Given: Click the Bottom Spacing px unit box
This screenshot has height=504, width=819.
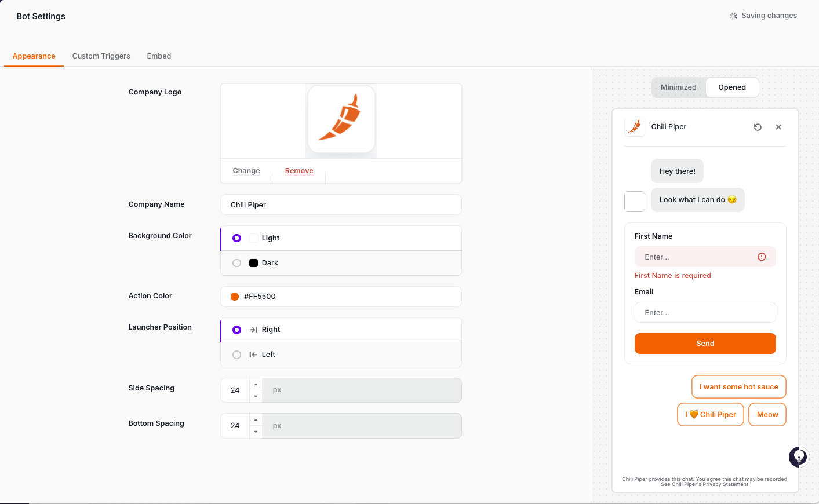Looking at the screenshot, I should coord(362,426).
